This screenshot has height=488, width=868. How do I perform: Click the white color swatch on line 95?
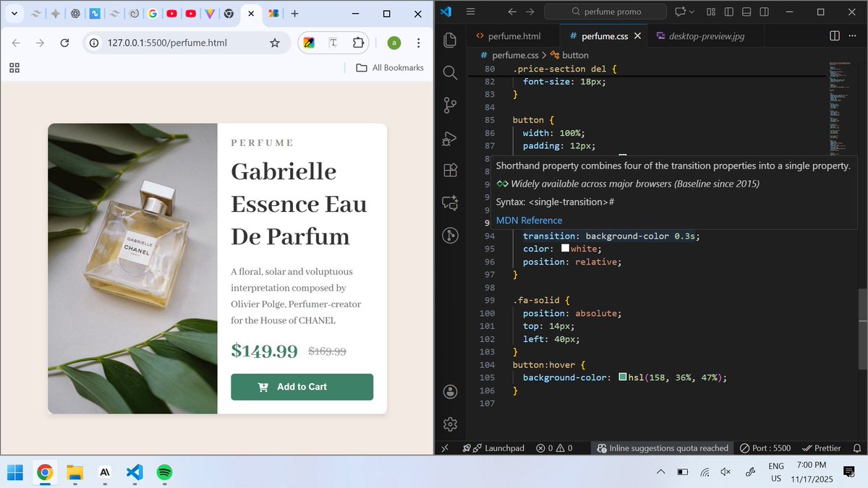[566, 249]
